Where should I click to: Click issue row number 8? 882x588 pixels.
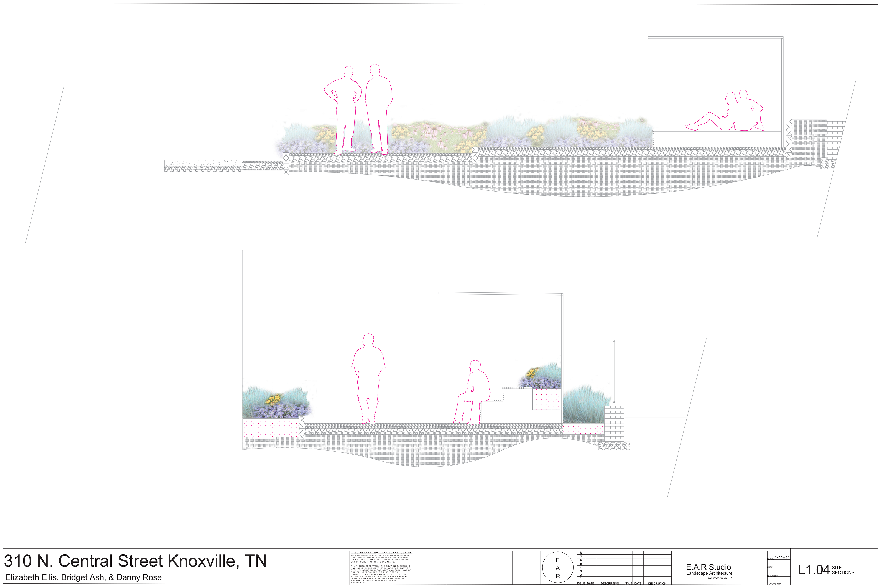[x=581, y=553]
